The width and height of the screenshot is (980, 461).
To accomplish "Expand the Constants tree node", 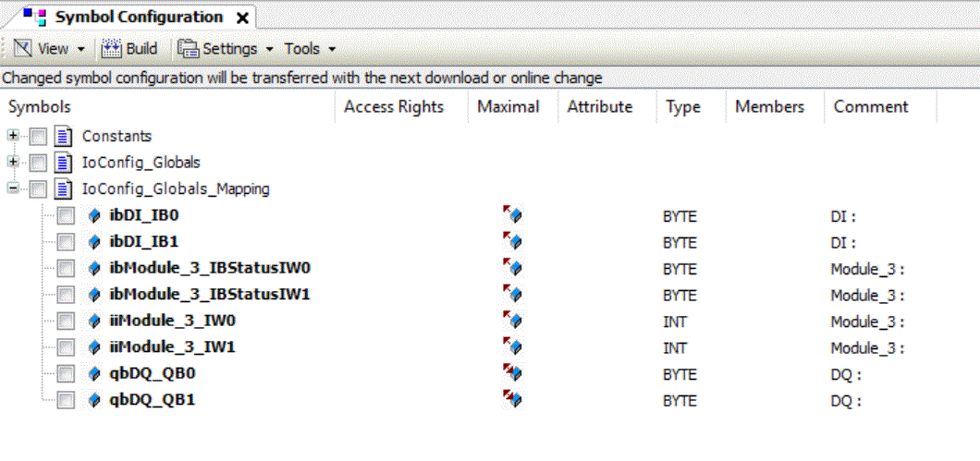I will point(13,136).
